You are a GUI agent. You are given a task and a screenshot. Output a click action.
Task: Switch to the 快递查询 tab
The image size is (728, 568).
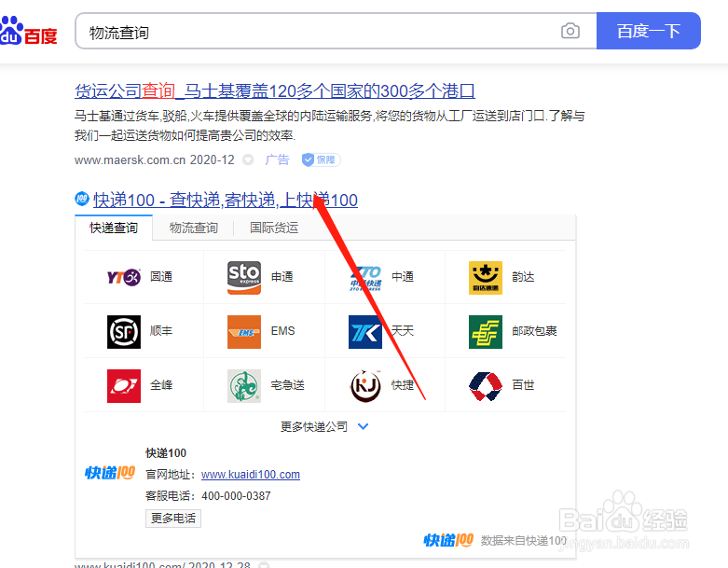(x=114, y=228)
